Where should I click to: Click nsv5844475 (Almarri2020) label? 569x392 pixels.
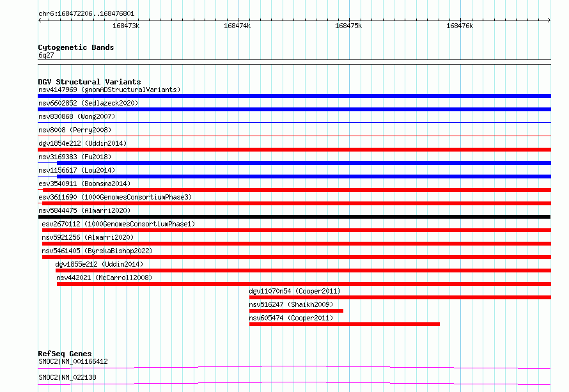[84, 210]
